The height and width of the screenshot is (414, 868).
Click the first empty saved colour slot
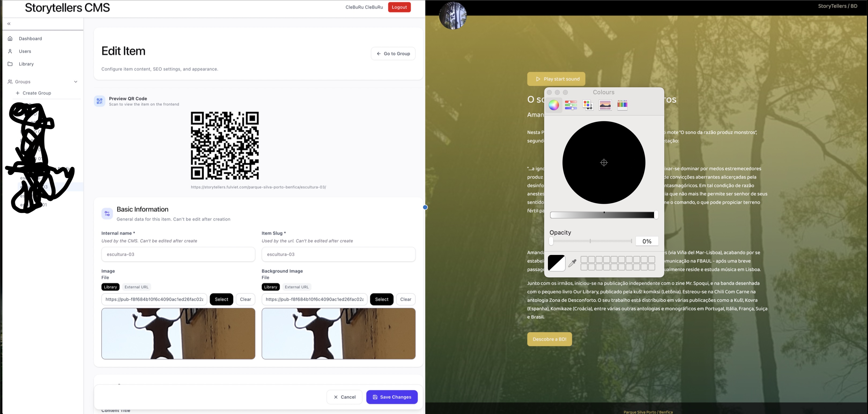click(x=584, y=259)
